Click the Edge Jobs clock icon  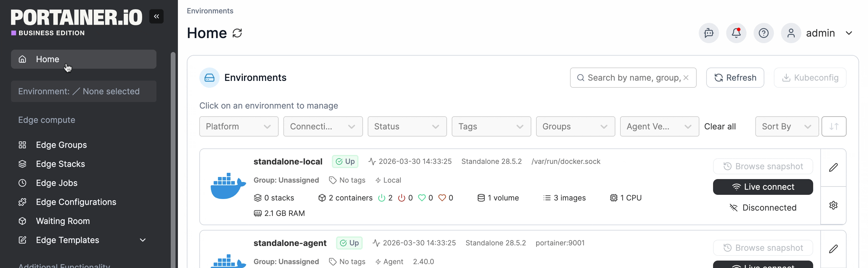(x=22, y=183)
